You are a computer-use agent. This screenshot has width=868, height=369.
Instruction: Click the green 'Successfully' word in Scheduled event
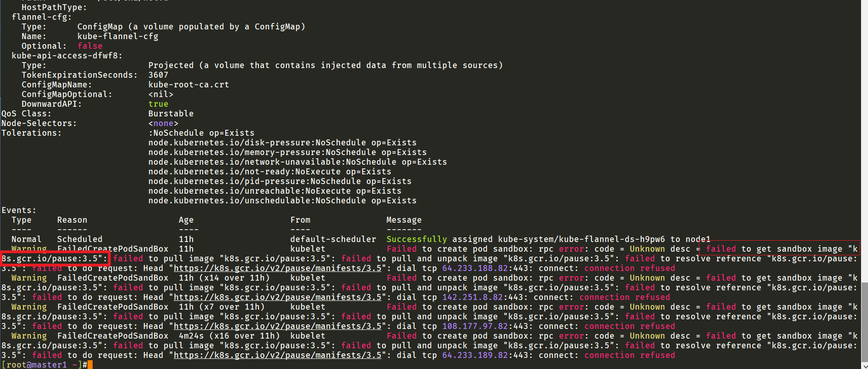pyautogui.click(x=416, y=239)
